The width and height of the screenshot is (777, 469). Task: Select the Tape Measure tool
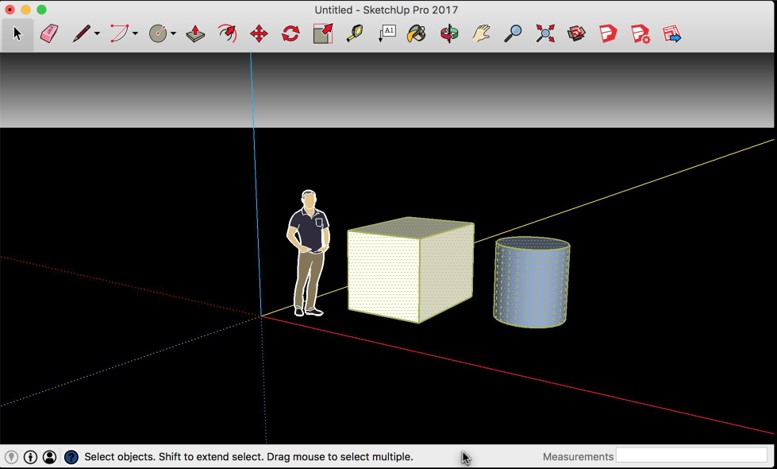[354, 34]
